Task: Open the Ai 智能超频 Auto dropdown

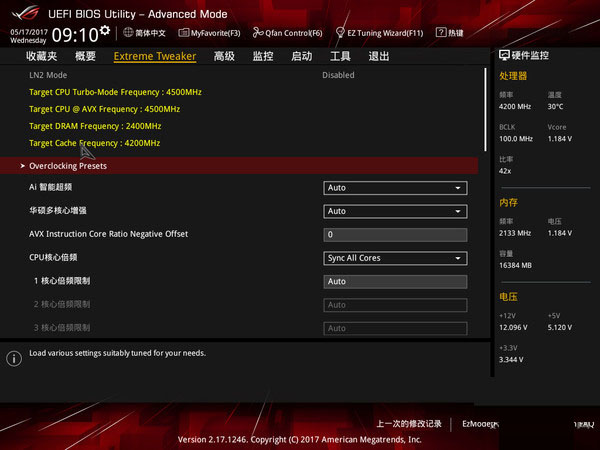Action: click(395, 188)
